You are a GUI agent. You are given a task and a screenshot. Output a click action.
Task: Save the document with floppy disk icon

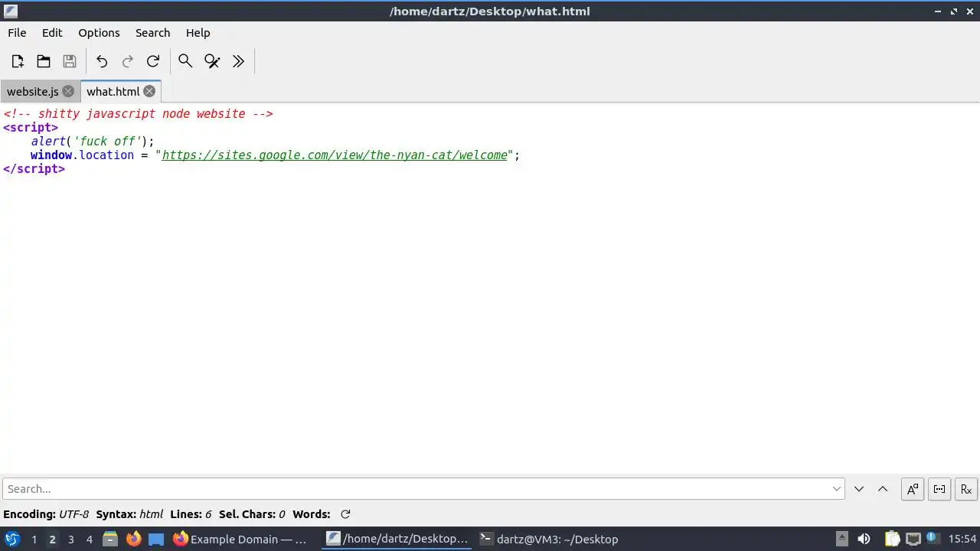click(x=70, y=61)
